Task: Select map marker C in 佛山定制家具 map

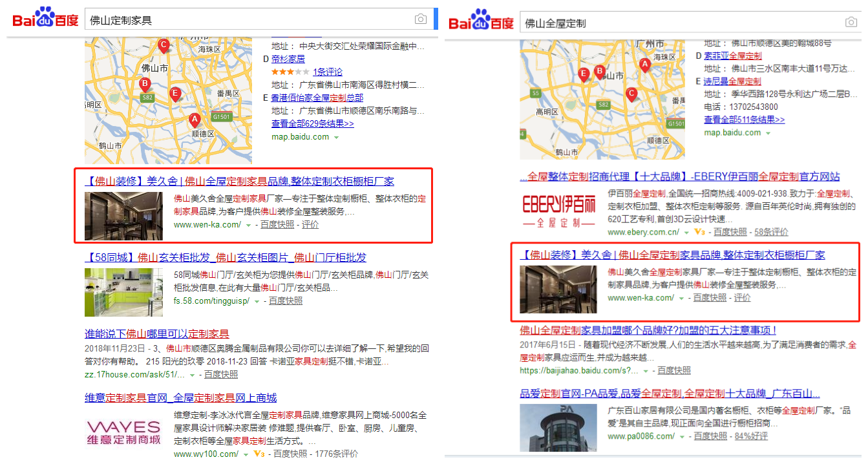Action: (x=164, y=46)
